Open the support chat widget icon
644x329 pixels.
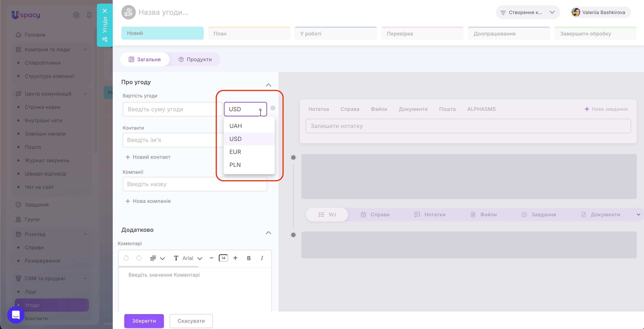pyautogui.click(x=16, y=315)
